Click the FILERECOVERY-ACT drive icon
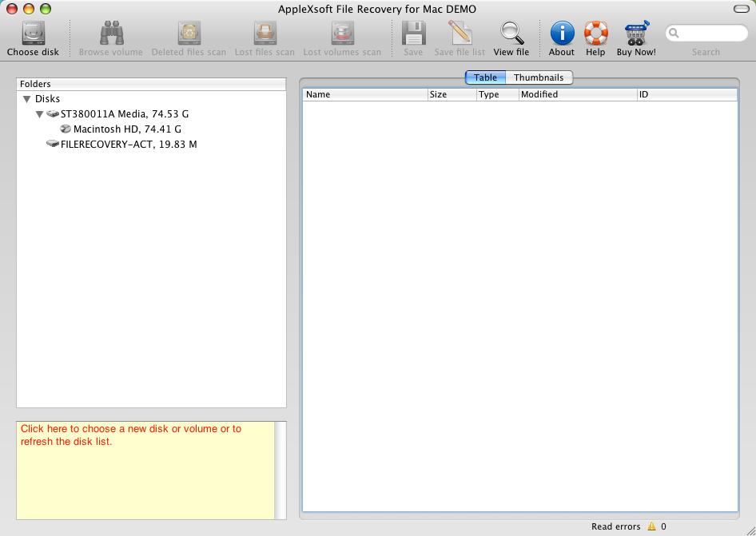The height and width of the screenshot is (536, 756). click(53, 144)
